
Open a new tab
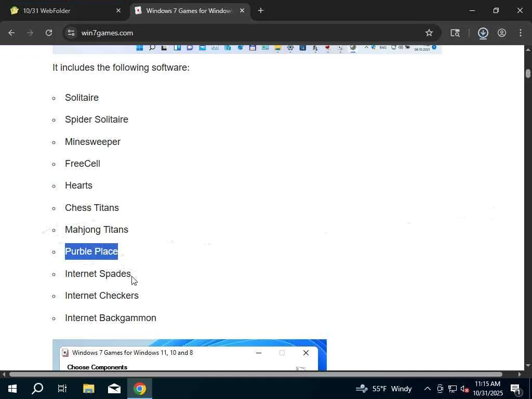[261, 10]
